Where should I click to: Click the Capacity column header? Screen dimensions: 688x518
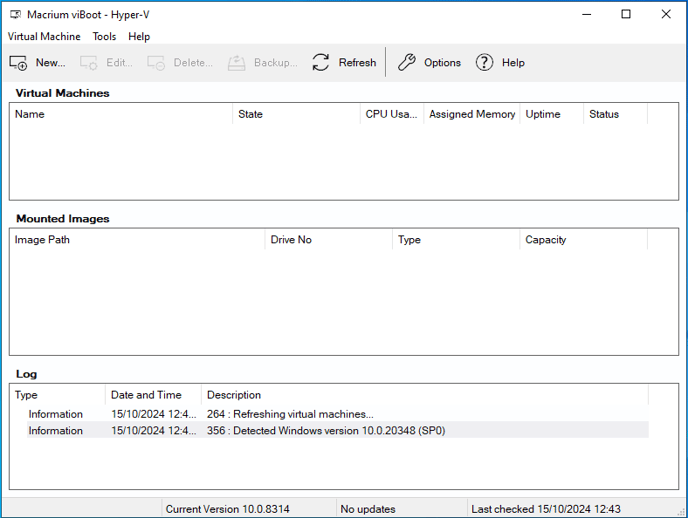tap(584, 239)
